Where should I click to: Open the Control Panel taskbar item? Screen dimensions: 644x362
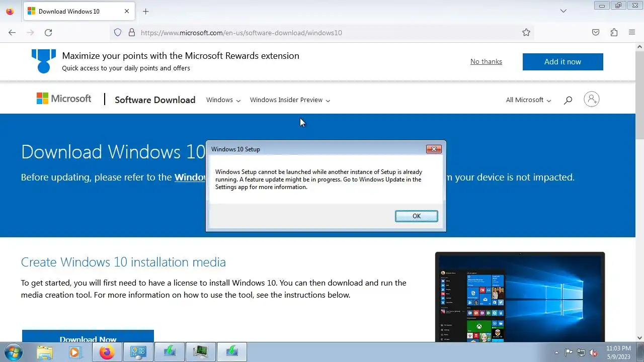137,352
